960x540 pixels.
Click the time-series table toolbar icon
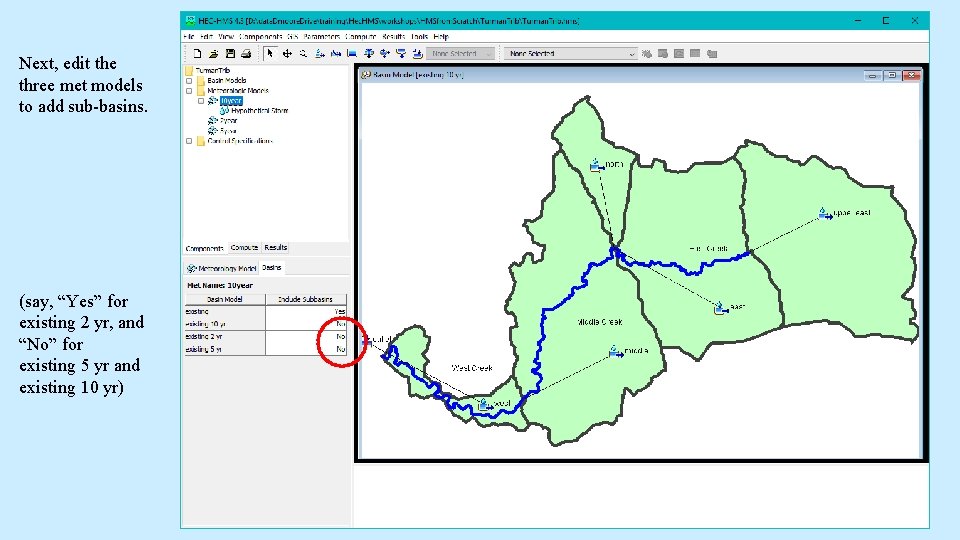711,54
